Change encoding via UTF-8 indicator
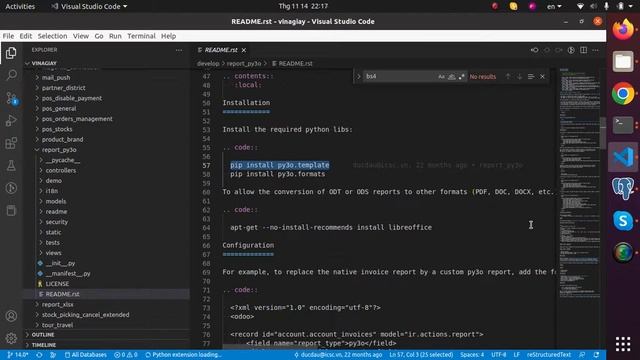 click(x=498, y=355)
